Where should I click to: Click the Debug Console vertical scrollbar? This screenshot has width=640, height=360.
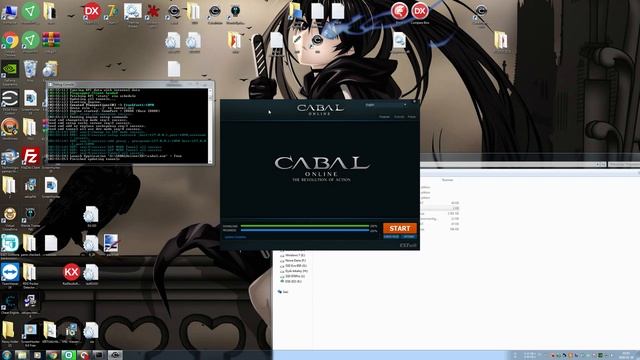pos(211,125)
